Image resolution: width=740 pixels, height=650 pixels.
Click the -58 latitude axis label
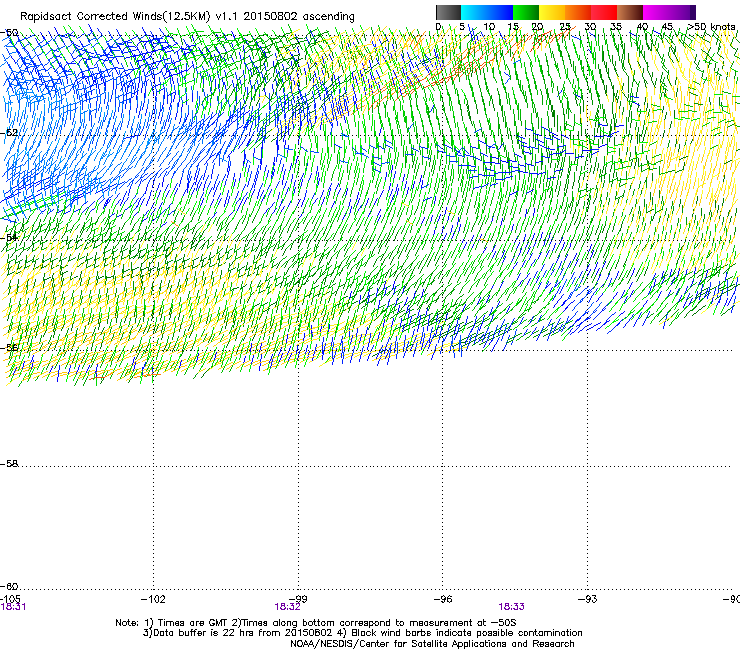(9, 464)
